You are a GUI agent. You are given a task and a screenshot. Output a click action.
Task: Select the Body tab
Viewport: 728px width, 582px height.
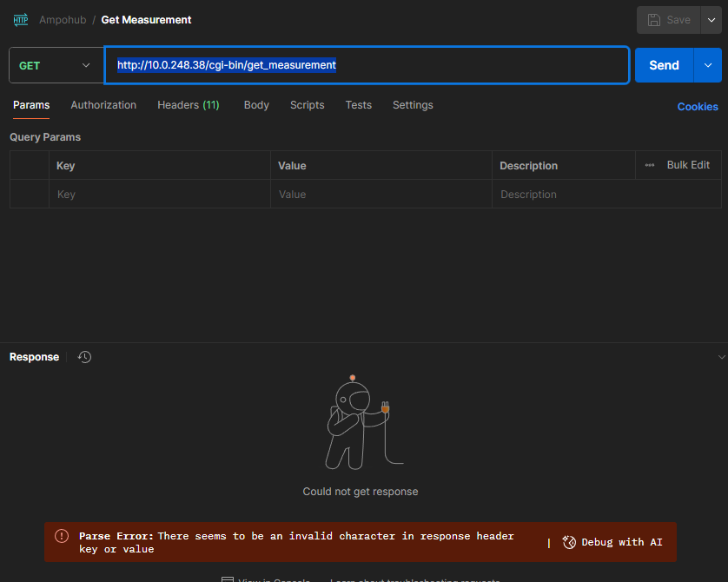256,105
